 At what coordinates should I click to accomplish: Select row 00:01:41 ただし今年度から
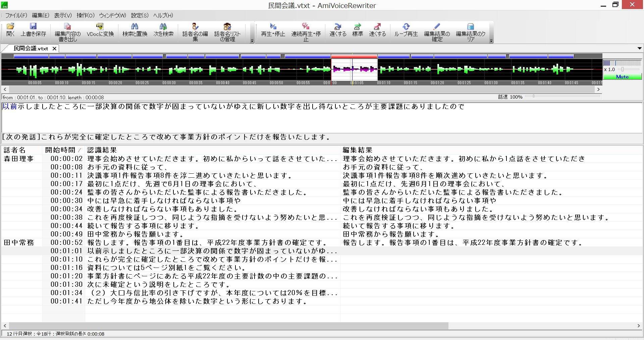pyautogui.click(x=322, y=301)
